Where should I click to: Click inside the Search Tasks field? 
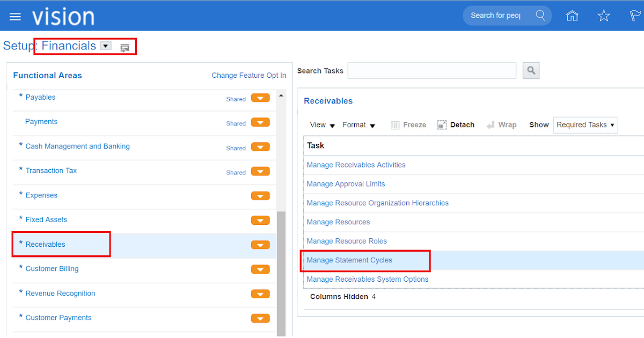(431, 70)
